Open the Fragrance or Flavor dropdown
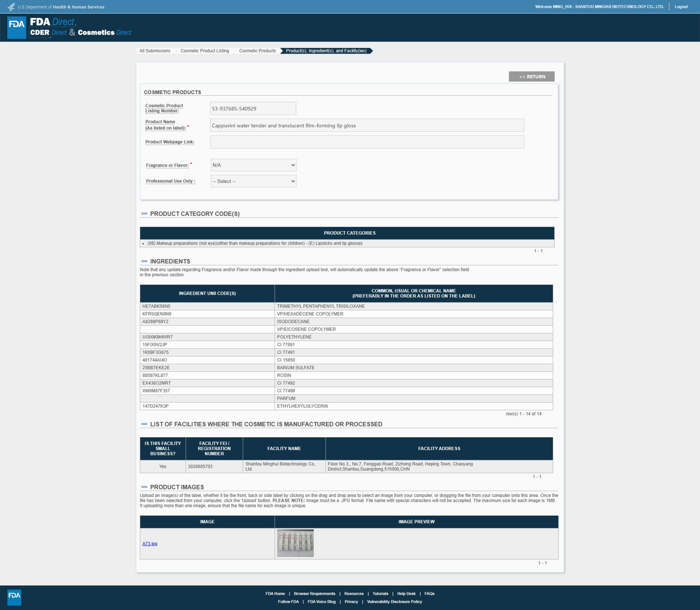 click(253, 165)
